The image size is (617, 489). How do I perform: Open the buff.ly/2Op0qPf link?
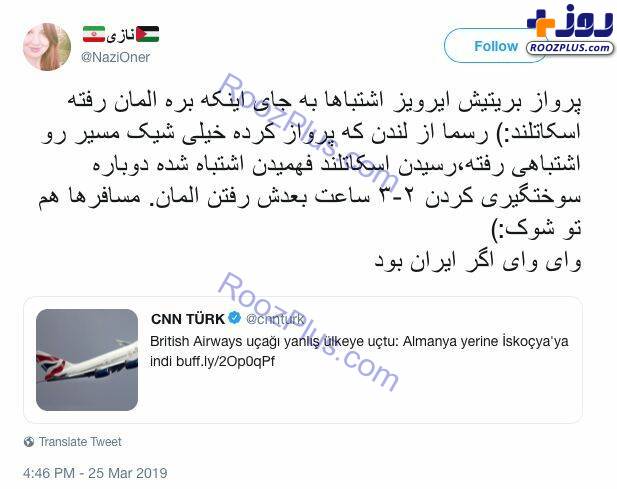[x=225, y=361]
